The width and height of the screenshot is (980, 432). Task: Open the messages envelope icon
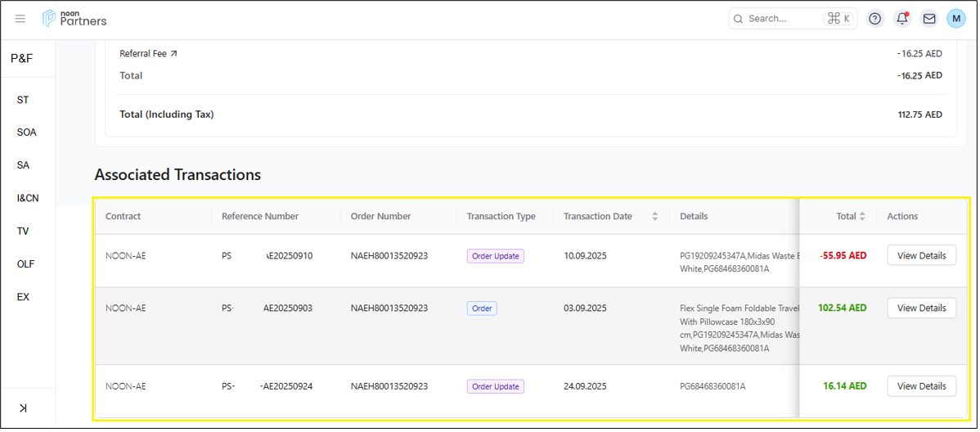pyautogui.click(x=928, y=19)
